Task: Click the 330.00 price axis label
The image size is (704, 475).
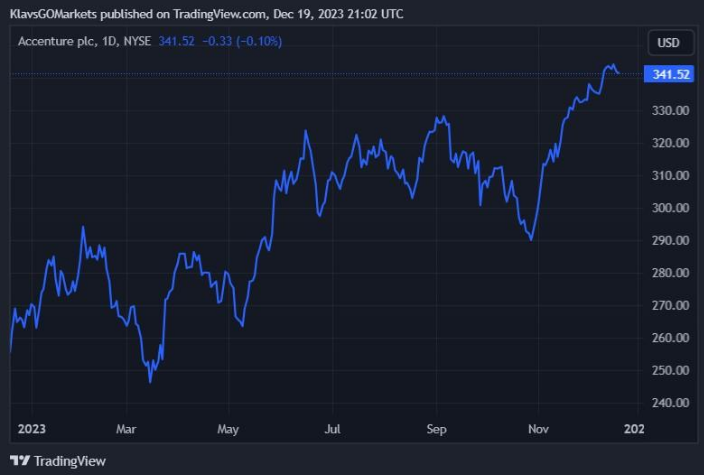Action: tap(670, 110)
